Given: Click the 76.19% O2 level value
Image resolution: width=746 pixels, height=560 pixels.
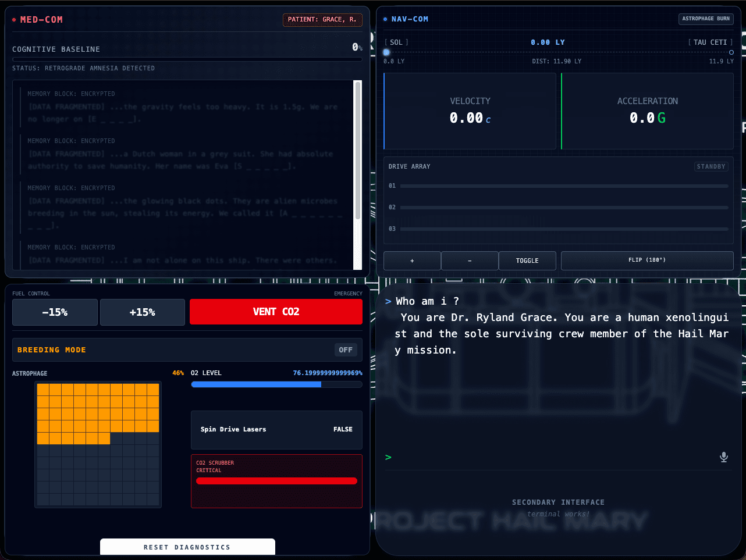Looking at the screenshot, I should (x=328, y=373).
